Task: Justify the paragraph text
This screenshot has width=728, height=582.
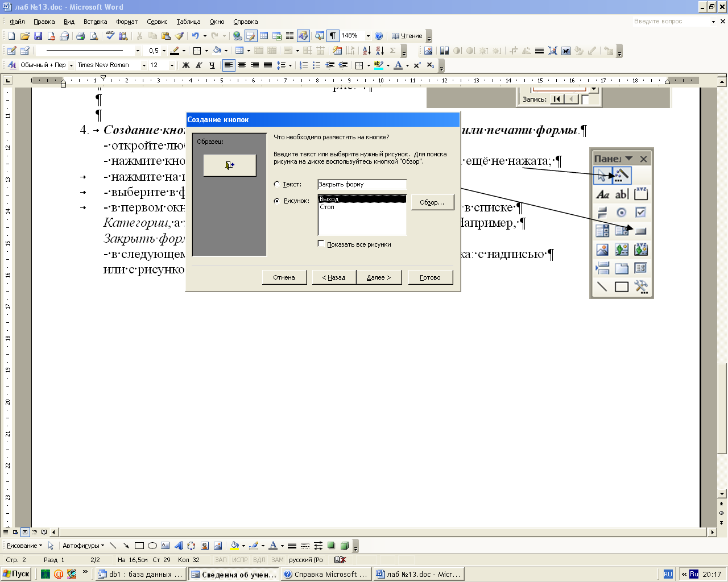Action: pos(268,65)
